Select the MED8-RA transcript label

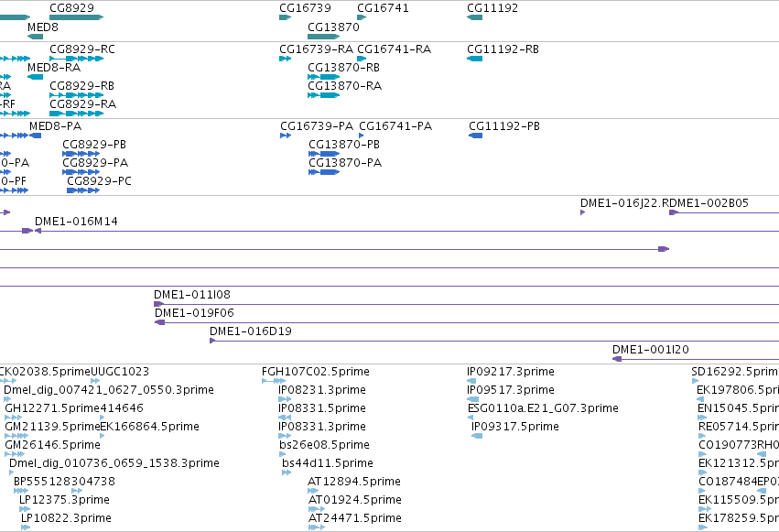coord(54,68)
